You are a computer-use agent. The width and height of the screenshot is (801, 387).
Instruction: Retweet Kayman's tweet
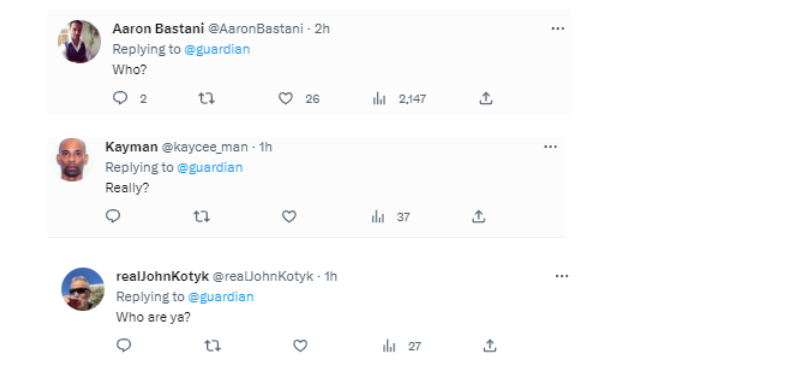coord(201,216)
